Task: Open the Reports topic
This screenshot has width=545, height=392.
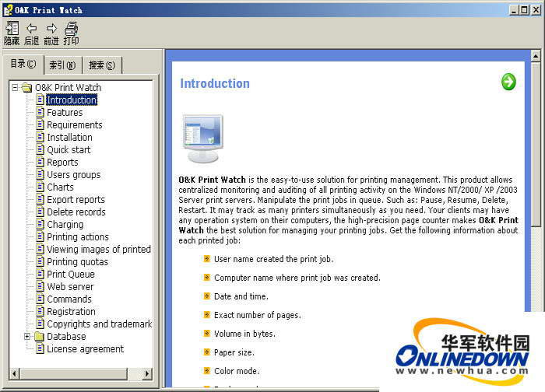Action: 62,162
